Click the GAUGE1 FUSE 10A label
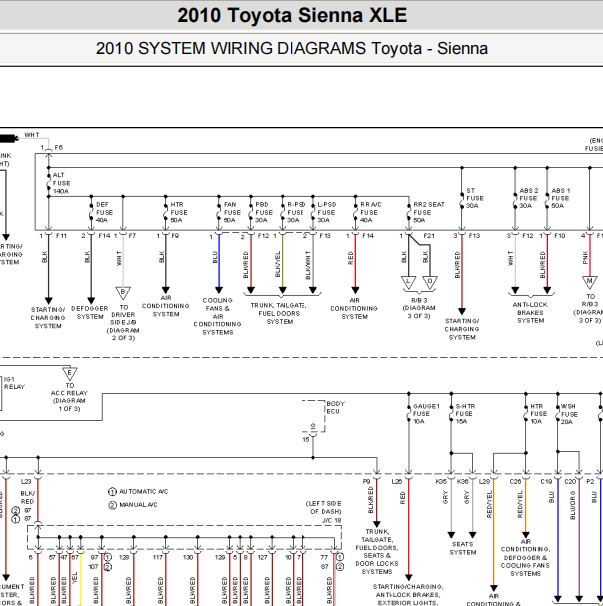Viewport: 603px width, 606px height. point(426,414)
